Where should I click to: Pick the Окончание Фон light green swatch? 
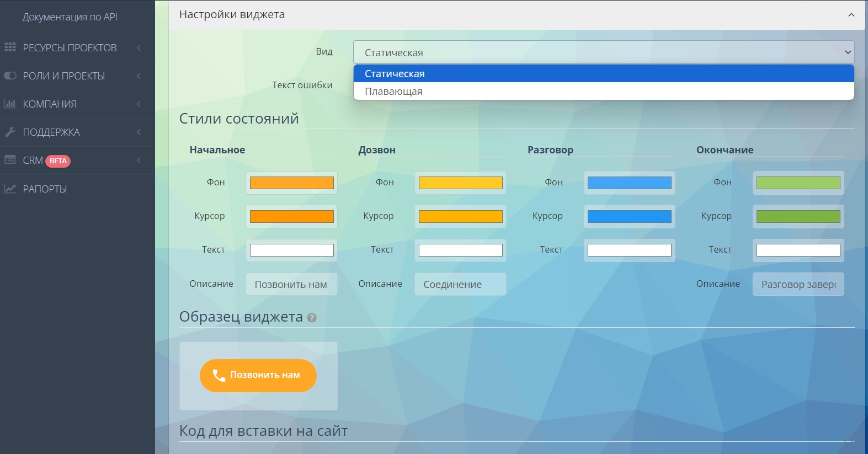(x=798, y=183)
